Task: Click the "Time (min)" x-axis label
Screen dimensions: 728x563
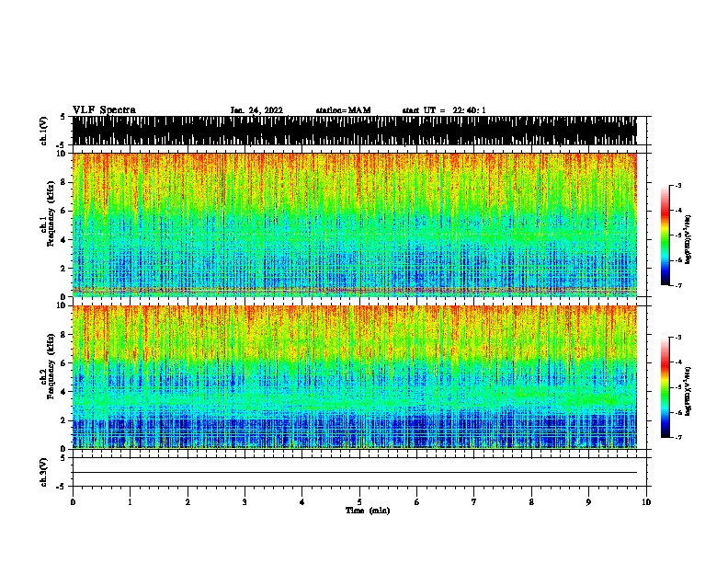Action: 368,511
